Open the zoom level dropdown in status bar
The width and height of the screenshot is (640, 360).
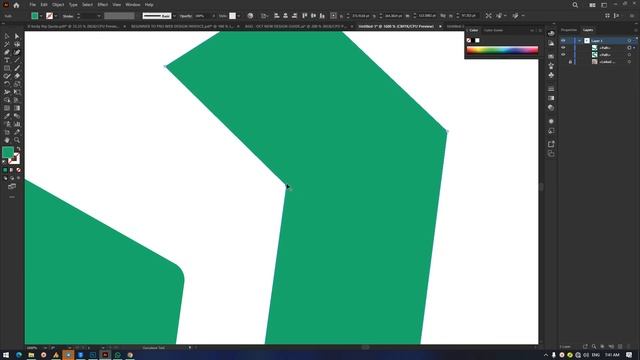(x=45, y=348)
